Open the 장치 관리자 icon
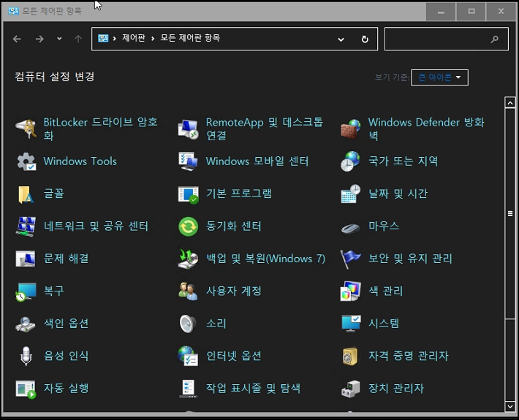Image resolution: width=519 pixels, height=420 pixels. pos(351,389)
